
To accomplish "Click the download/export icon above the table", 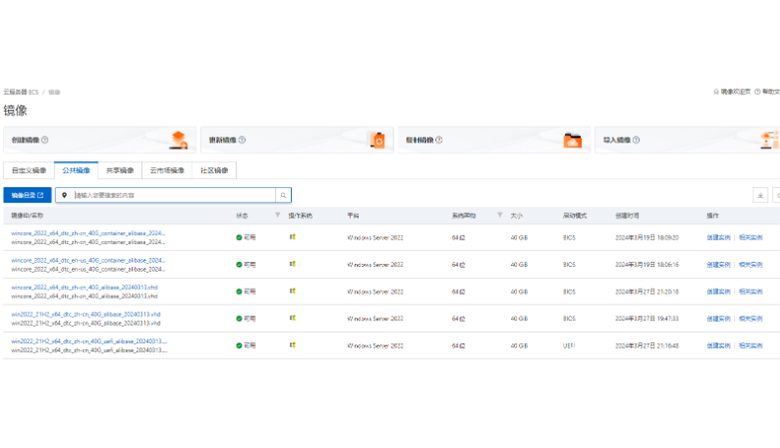I will (760, 195).
